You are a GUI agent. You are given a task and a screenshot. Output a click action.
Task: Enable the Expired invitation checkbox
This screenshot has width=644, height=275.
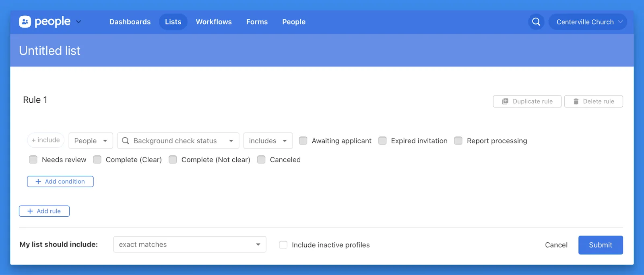click(x=382, y=141)
